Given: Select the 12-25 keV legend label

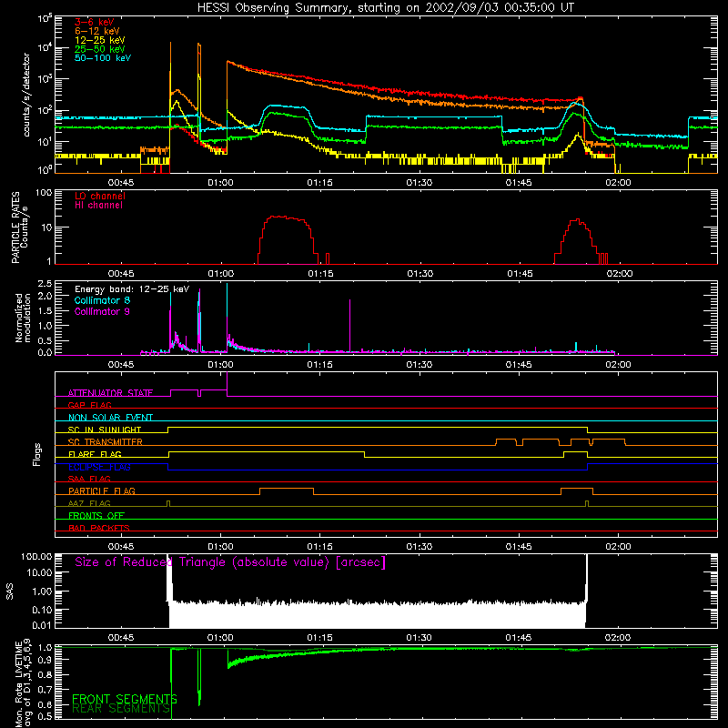Looking at the screenshot, I should 100,40.
